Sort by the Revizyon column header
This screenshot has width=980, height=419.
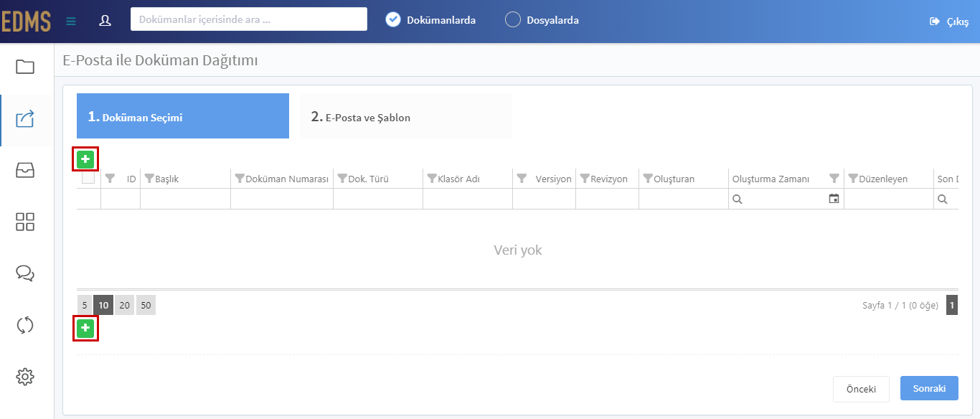tap(609, 179)
